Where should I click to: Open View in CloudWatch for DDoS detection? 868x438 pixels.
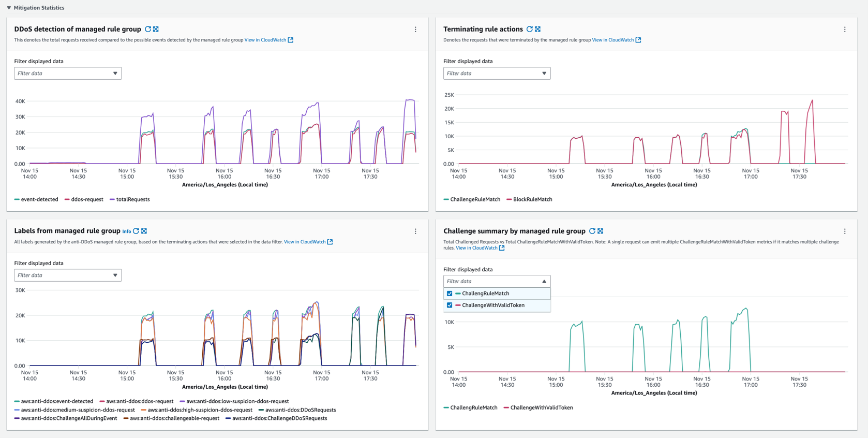coord(265,40)
